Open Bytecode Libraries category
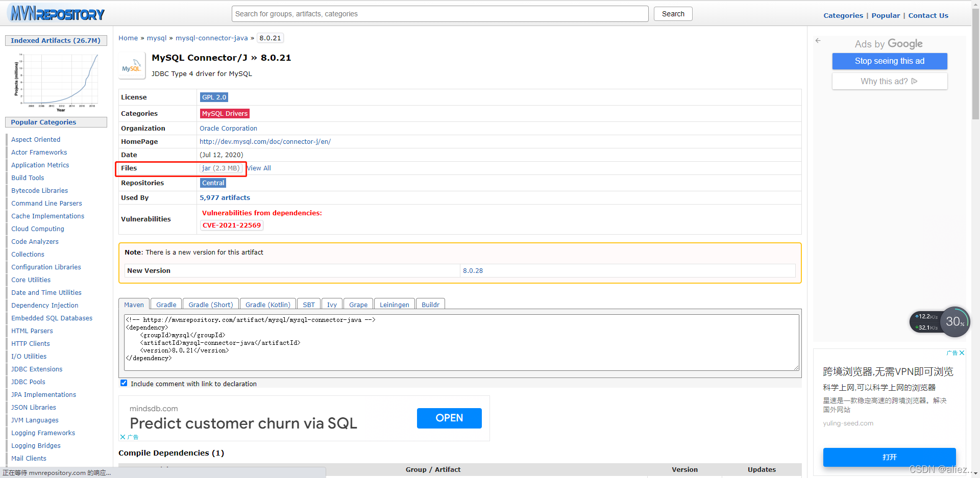 point(39,190)
